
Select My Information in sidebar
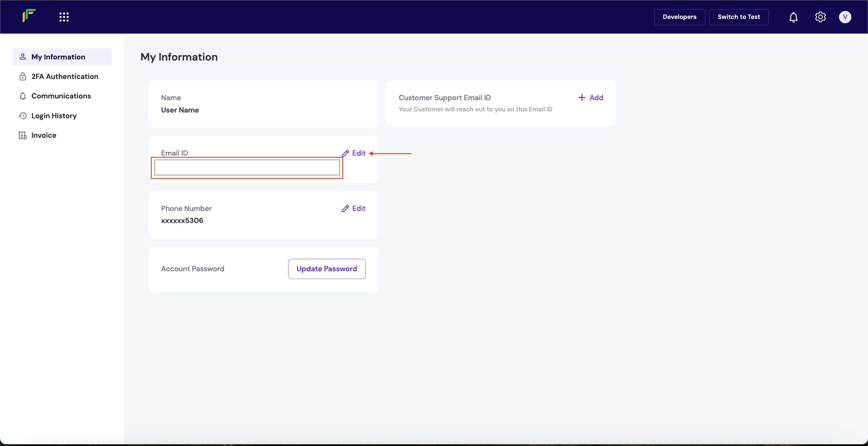pos(58,57)
